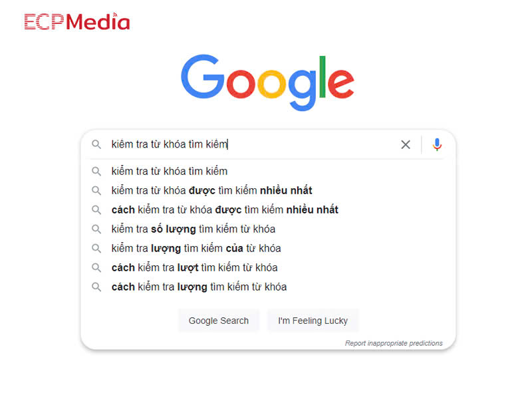Image resolution: width=532 pixels, height=399 pixels.
Task: Pick suggestion 'kiểm tra số lượng tìm kiếm từ khóa'
Action: pyautogui.click(x=194, y=229)
